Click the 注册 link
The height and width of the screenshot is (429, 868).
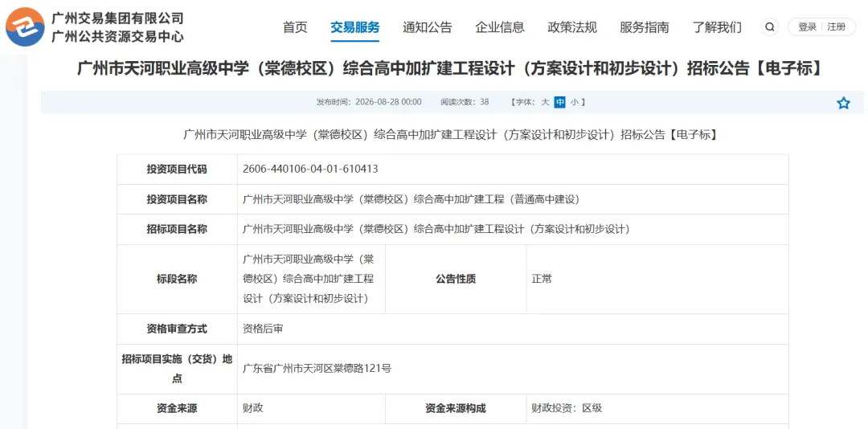pyautogui.click(x=837, y=27)
